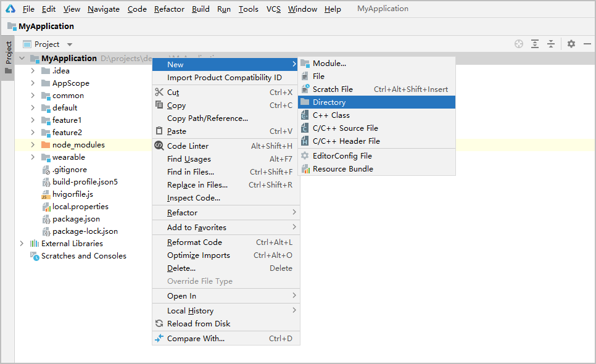Image resolution: width=596 pixels, height=364 pixels.
Task: Select Reformat Code option
Action: (226, 242)
